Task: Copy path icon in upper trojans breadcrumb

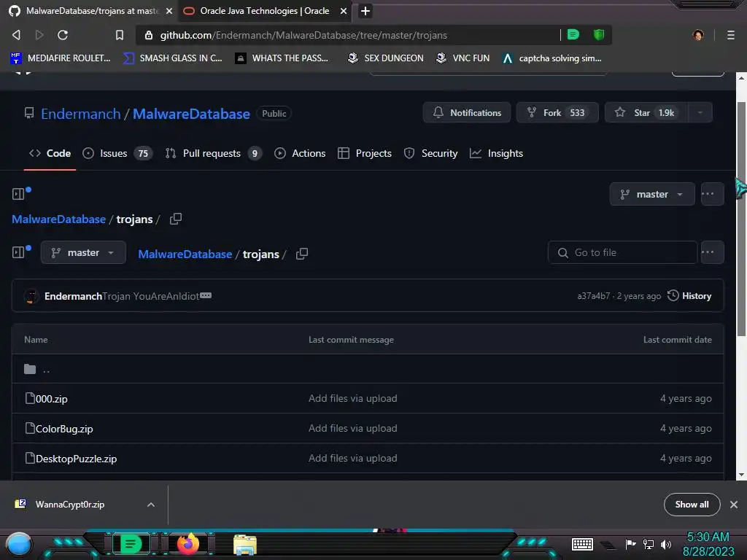Action: click(x=176, y=219)
